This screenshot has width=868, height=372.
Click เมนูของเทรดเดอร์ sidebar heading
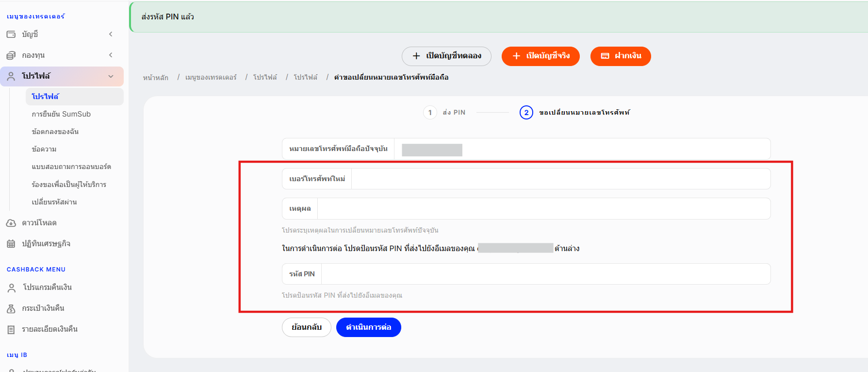click(x=36, y=17)
